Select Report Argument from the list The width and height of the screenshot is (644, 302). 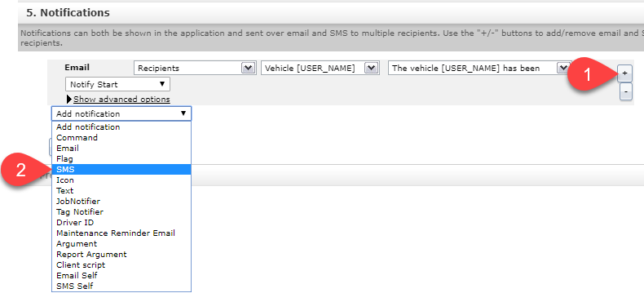(121, 255)
